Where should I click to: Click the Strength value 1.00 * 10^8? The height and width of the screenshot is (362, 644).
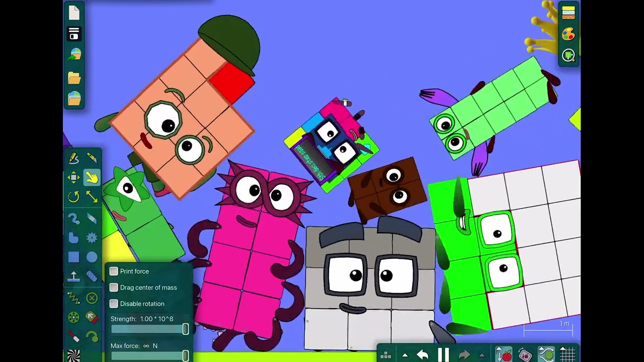tap(156, 319)
